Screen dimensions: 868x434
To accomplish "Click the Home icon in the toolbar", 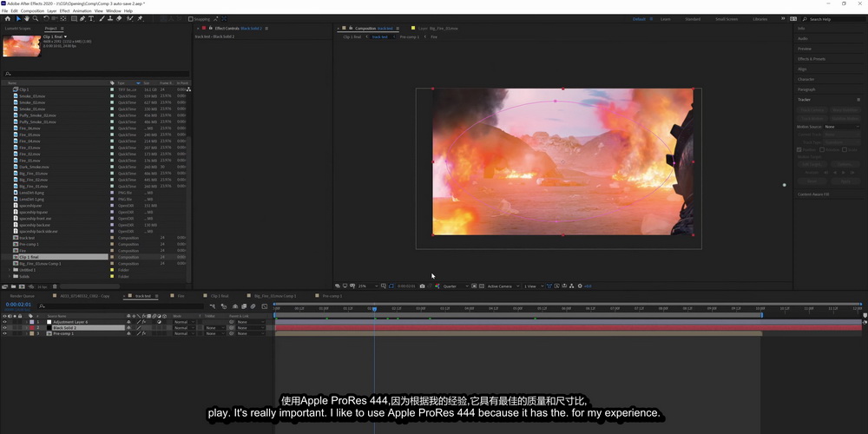I will [7, 19].
